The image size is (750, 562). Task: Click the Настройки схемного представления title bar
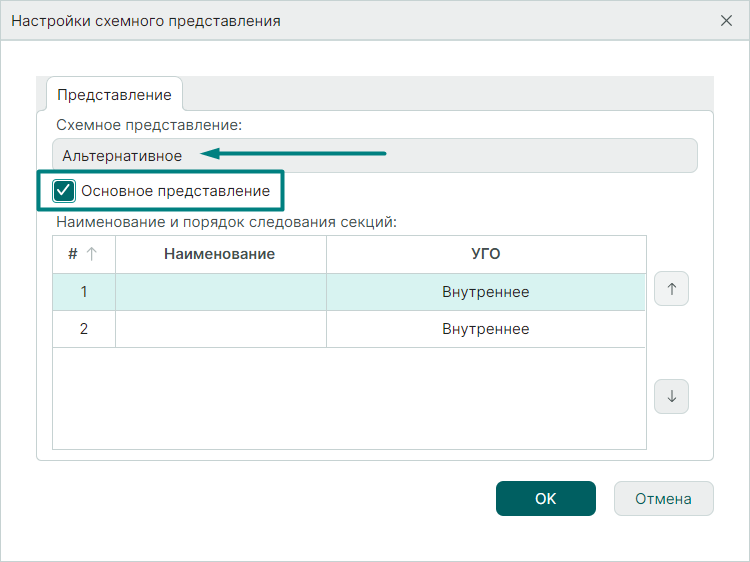pyautogui.click(x=300, y=20)
